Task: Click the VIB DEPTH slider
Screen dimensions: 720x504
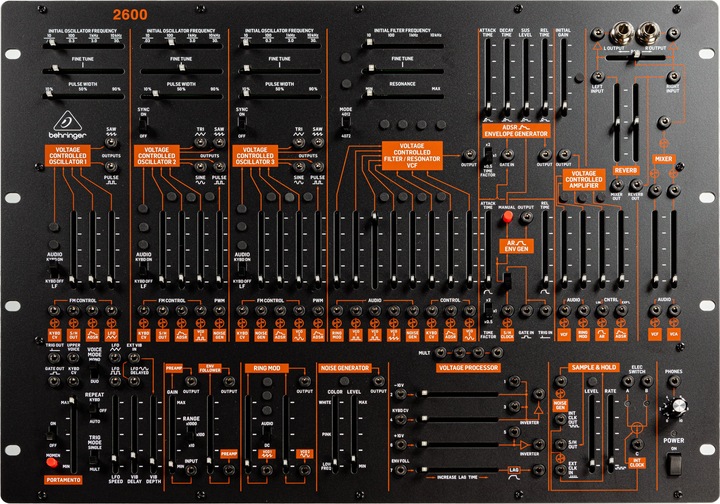Action: coord(153,434)
